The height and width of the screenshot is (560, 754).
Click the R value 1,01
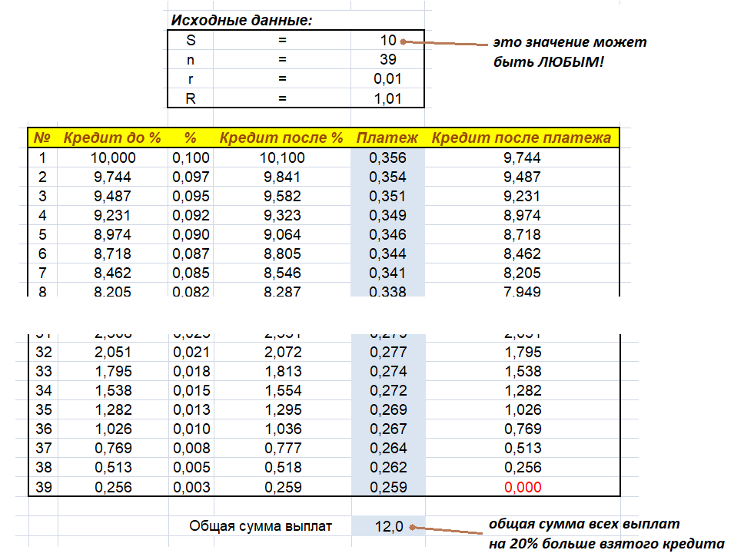tap(387, 98)
